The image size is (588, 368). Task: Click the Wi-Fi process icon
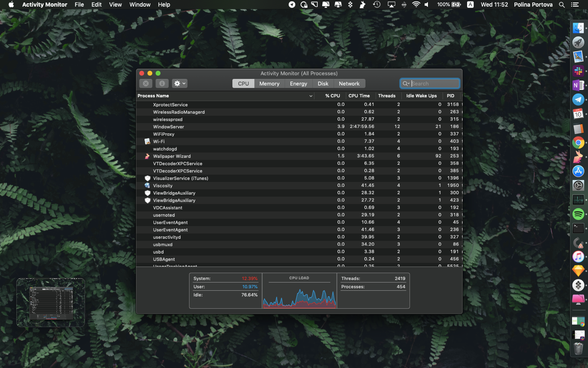click(147, 141)
